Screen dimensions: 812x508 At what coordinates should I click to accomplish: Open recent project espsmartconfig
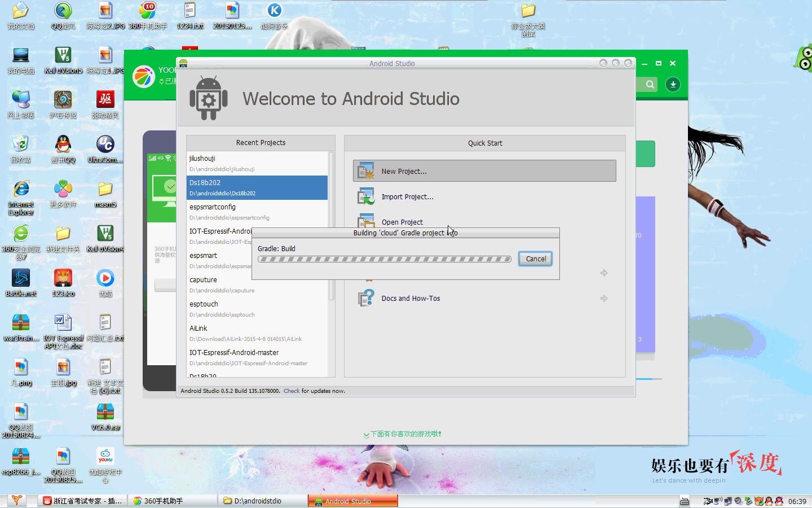257,212
